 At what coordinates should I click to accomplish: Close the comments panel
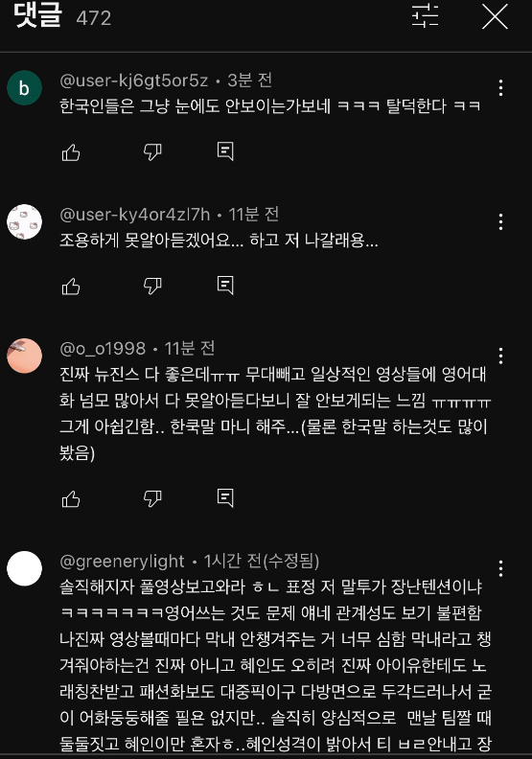tap(495, 16)
